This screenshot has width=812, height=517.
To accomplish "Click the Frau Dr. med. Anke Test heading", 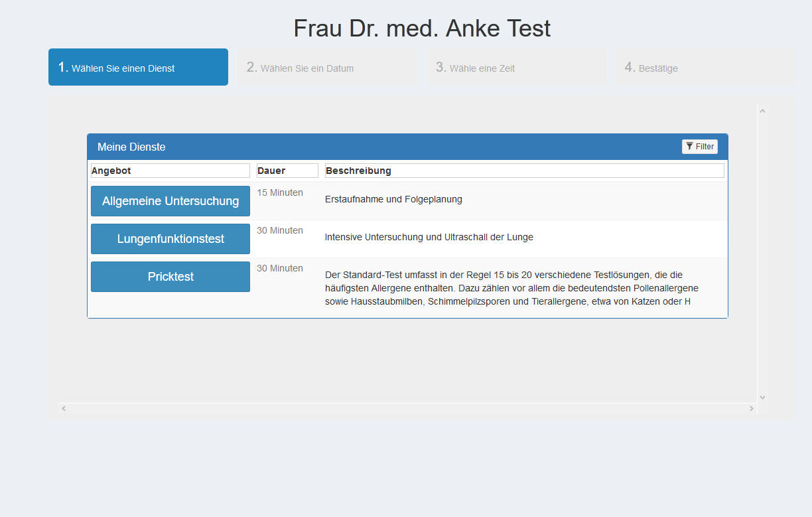I will pos(422,28).
